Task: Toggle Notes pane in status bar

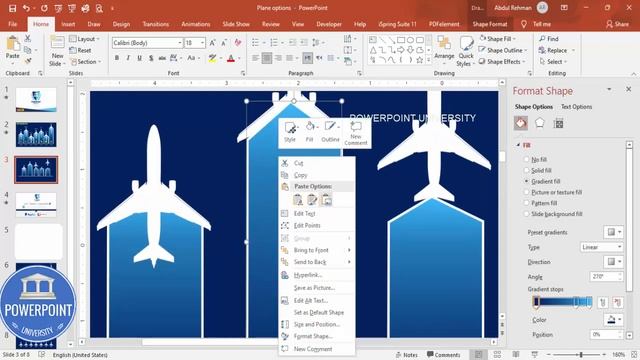Action: coord(407,355)
